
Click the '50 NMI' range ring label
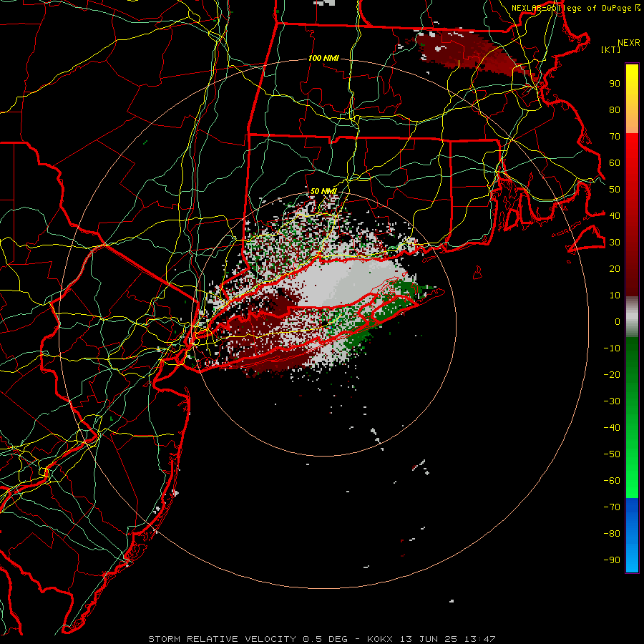pyautogui.click(x=323, y=191)
